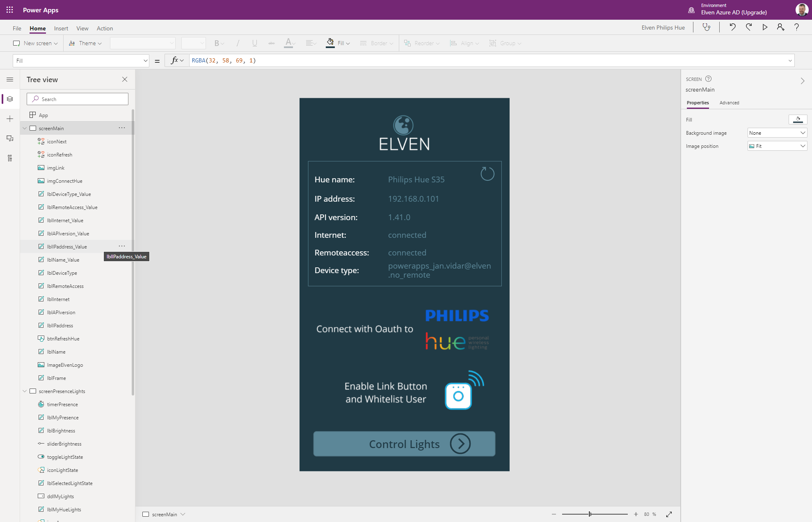Run the App checker stethoscope icon

coord(706,28)
